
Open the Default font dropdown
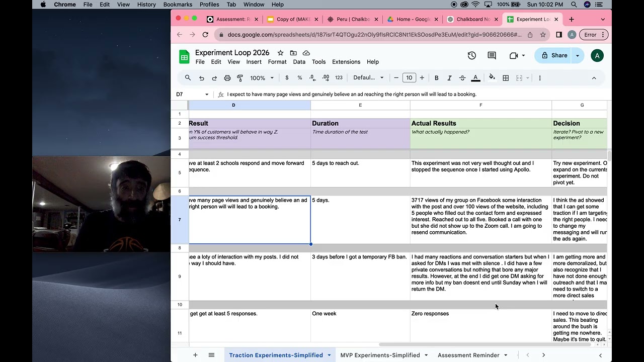(368, 78)
